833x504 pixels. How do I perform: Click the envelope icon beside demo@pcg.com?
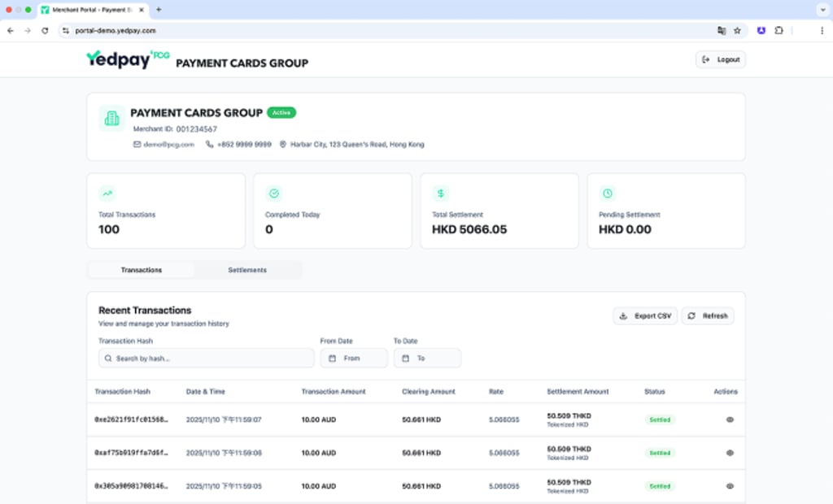pos(137,145)
